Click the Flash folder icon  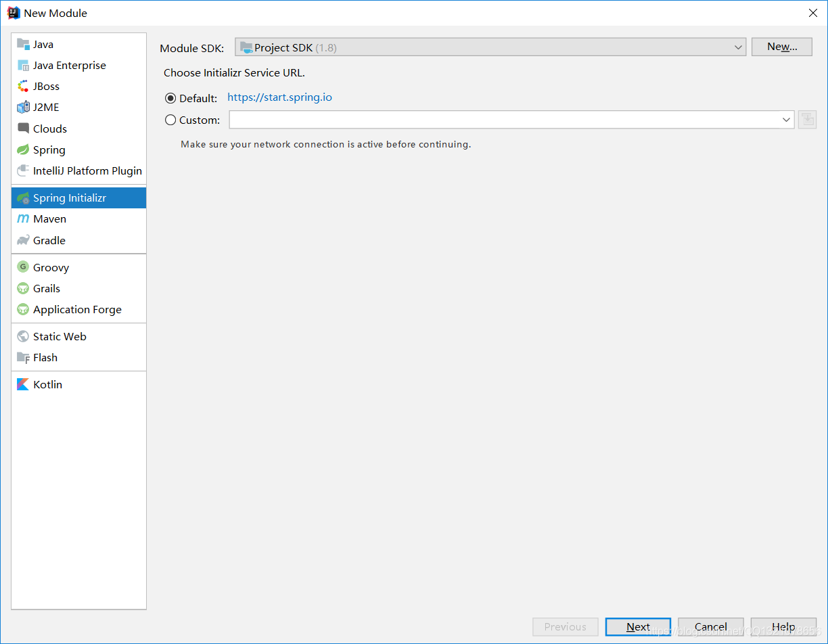pos(23,357)
